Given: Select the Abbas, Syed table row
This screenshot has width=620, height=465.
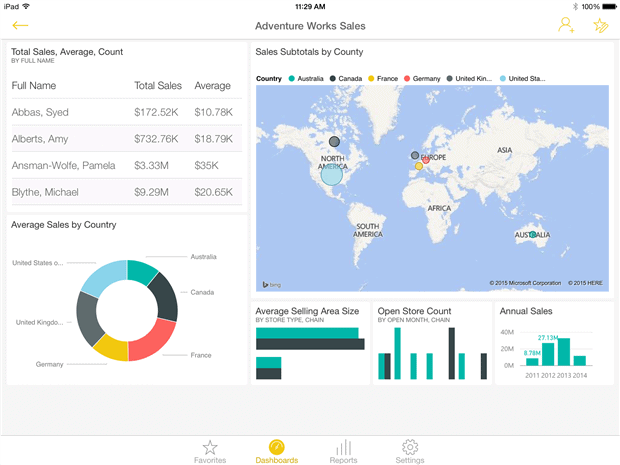Looking at the screenshot, I should pyautogui.click(x=125, y=112).
